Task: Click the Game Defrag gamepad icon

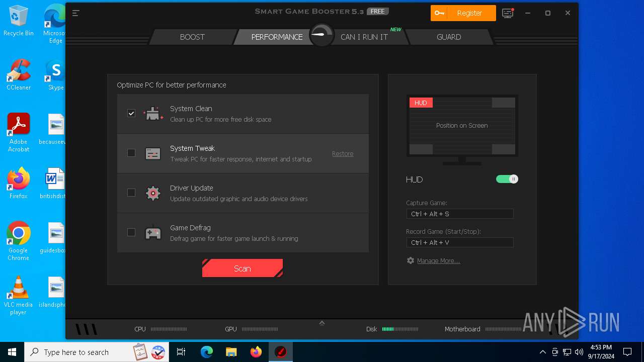Action: (x=153, y=233)
